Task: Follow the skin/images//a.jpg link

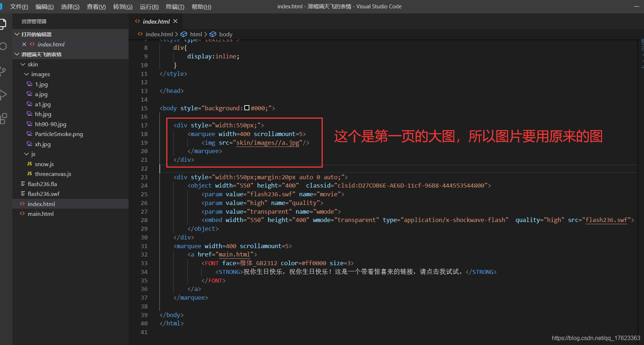Action: tap(268, 143)
